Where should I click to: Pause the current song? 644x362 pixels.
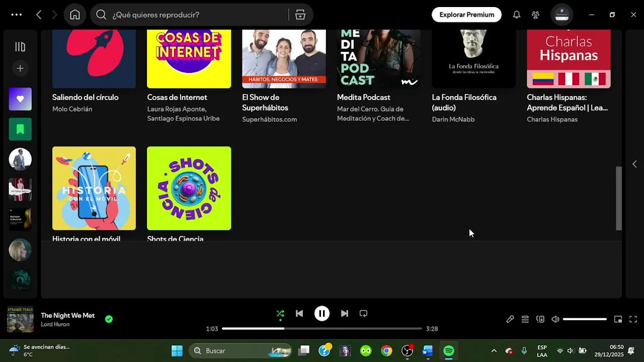(322, 314)
